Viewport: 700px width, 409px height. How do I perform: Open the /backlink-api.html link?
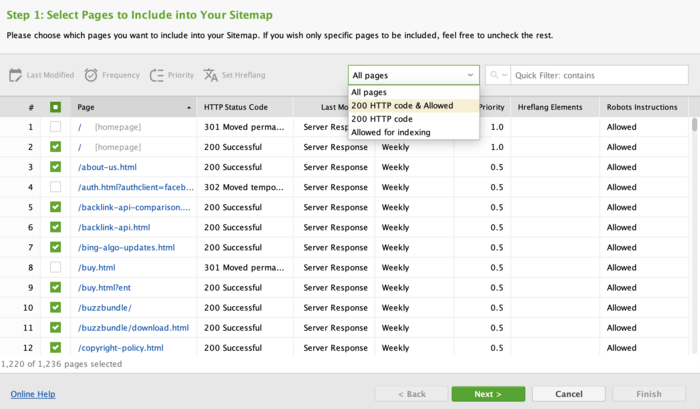[114, 227]
